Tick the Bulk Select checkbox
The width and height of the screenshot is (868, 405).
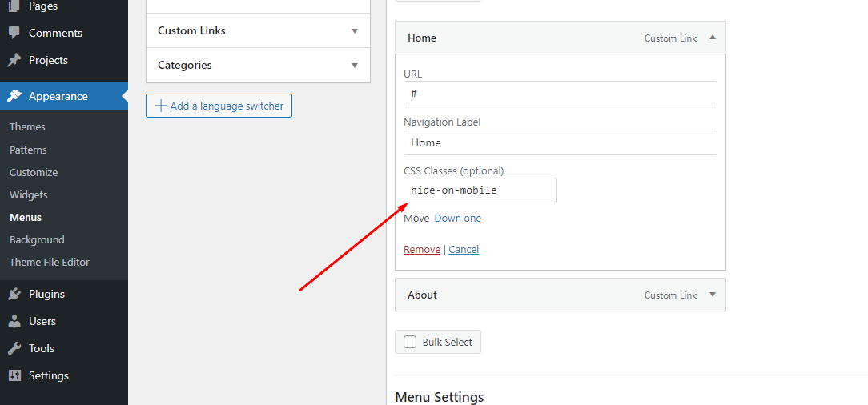pos(410,342)
